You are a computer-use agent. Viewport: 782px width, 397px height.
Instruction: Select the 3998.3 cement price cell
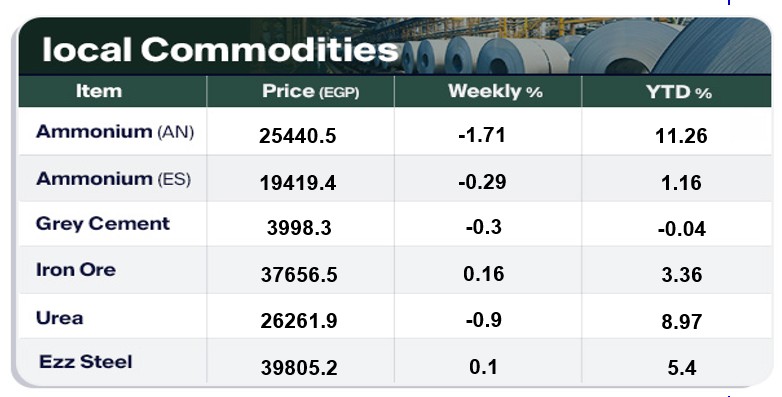[x=299, y=227]
